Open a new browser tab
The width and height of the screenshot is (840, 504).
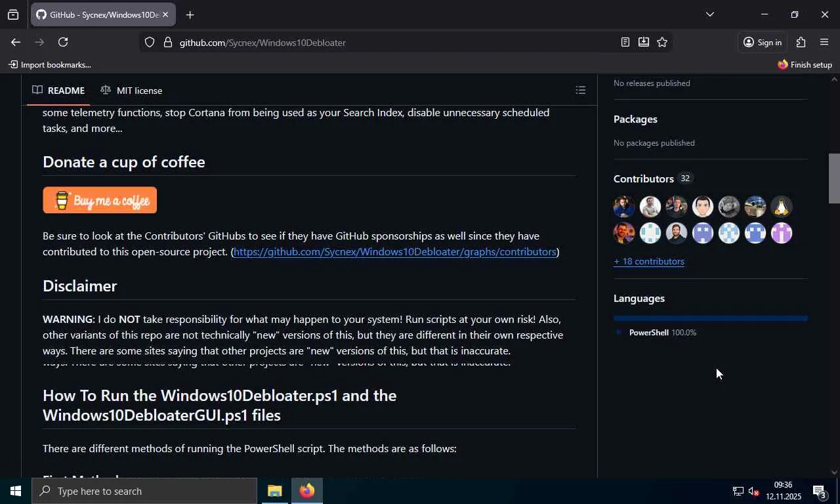click(x=190, y=14)
